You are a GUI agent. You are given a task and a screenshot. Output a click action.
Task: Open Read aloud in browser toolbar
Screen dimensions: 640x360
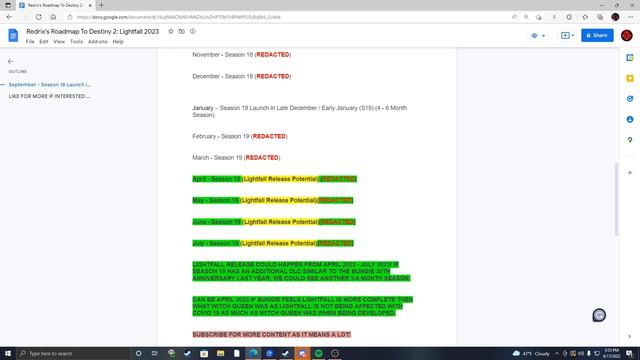pos(514,17)
